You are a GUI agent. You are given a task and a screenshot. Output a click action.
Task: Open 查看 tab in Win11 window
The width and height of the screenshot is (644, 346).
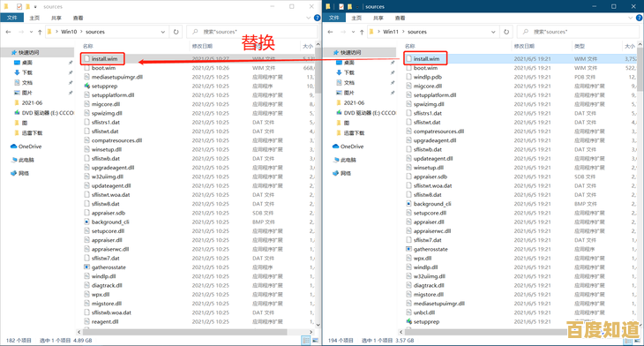tap(400, 18)
